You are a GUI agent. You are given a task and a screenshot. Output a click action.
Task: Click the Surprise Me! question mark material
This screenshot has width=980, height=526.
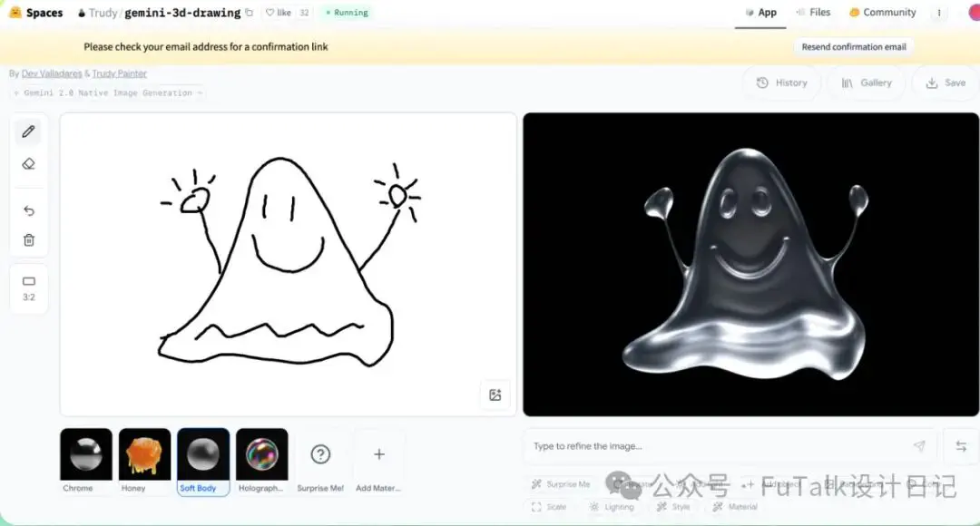point(320,461)
